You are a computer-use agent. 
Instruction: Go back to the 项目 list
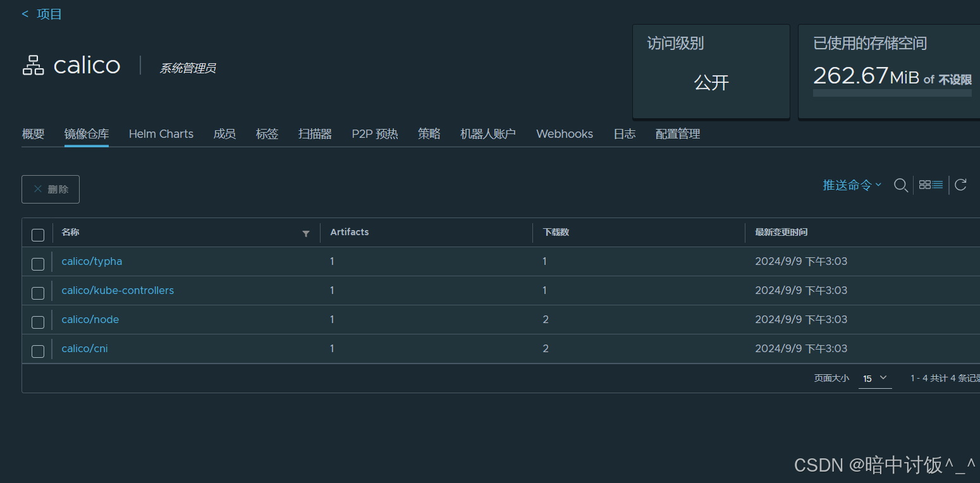pos(42,14)
